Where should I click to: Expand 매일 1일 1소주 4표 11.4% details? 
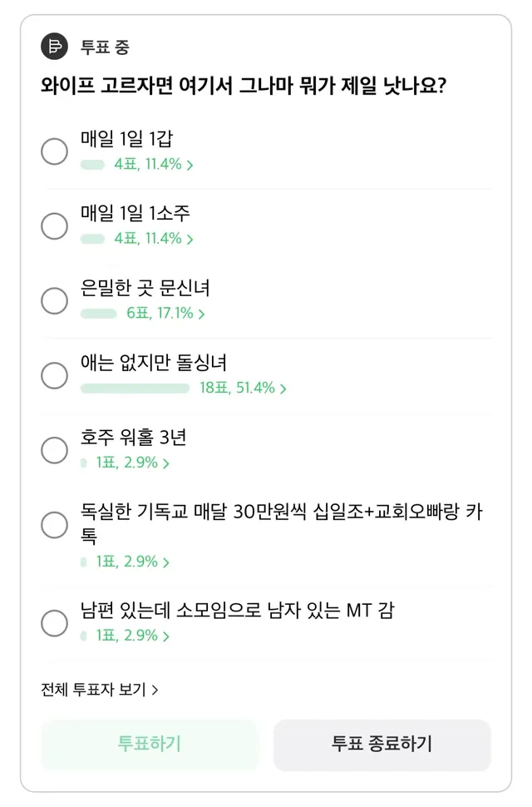[x=154, y=239]
